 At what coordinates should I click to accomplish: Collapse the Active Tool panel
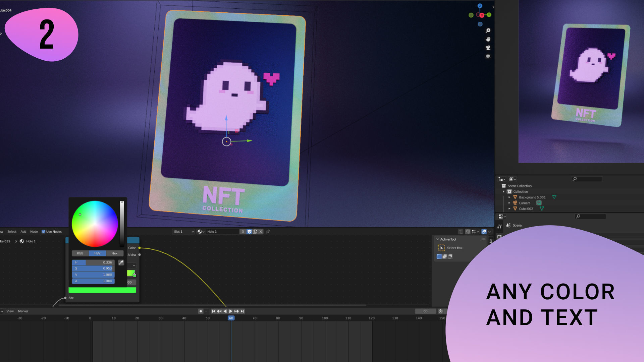437,239
